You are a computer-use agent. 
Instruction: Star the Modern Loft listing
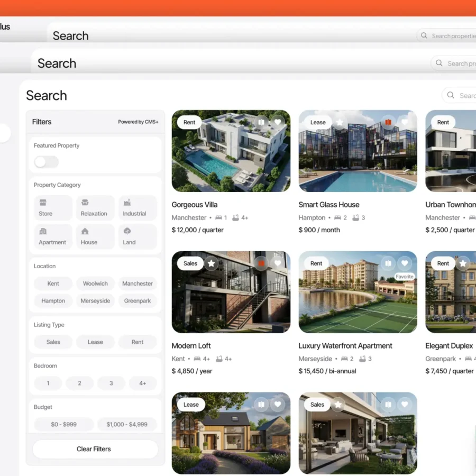[x=211, y=263]
